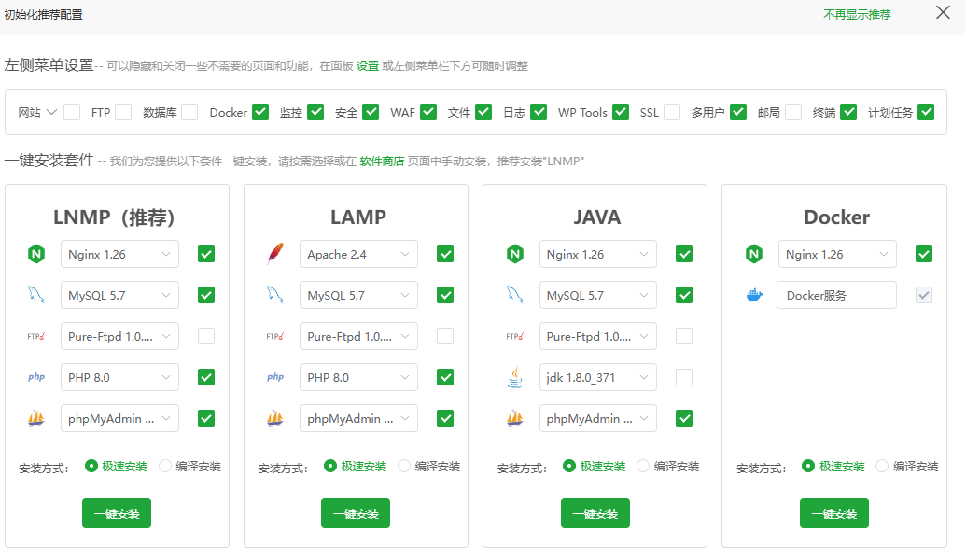Image resolution: width=966 pixels, height=560 pixels.
Task: Click the Pure-Ftpd FTP icon in LNMP card
Action: 36,336
